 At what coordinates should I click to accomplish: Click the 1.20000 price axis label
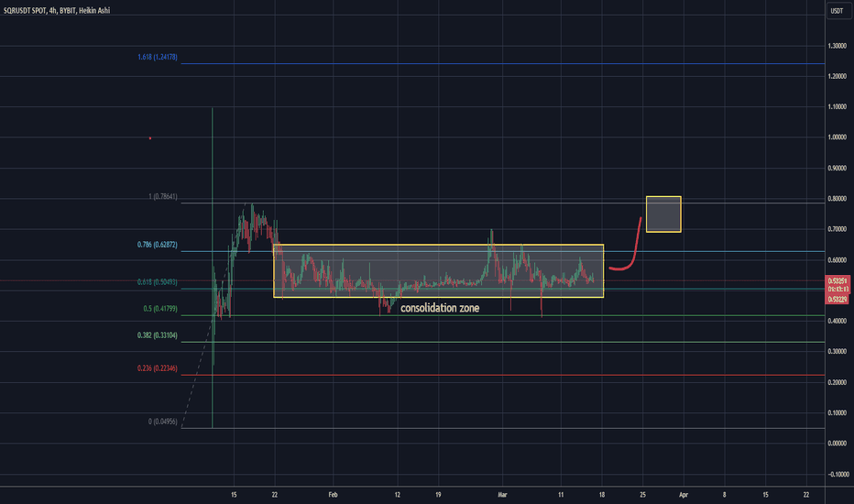838,76
